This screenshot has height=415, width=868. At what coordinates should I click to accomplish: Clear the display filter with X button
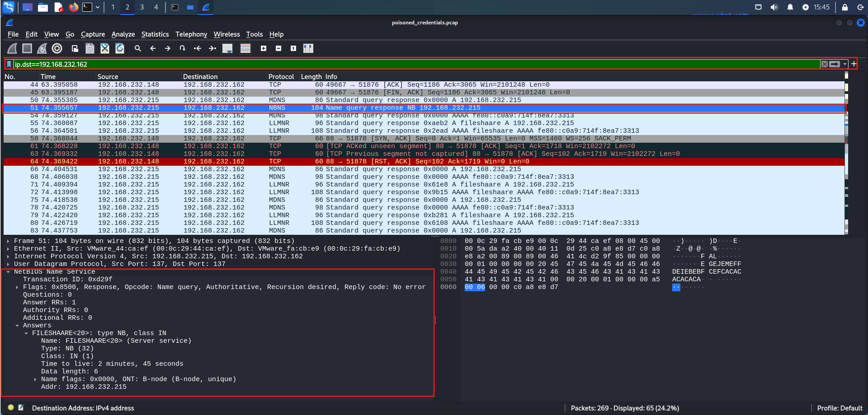(x=825, y=64)
